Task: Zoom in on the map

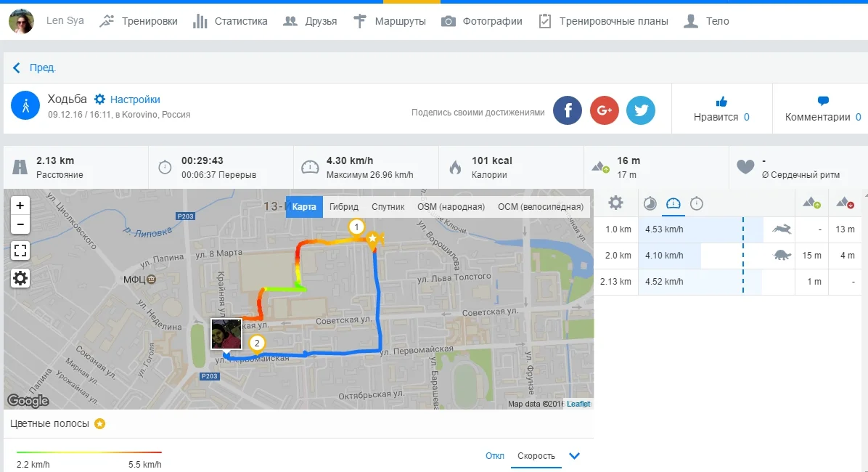Action: (20, 206)
